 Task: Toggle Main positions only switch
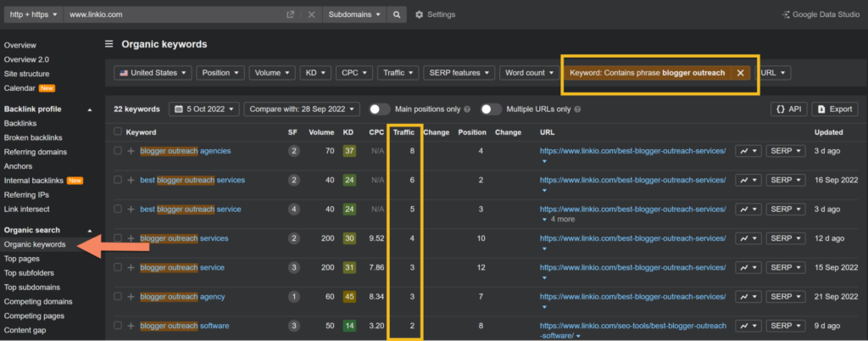click(380, 109)
